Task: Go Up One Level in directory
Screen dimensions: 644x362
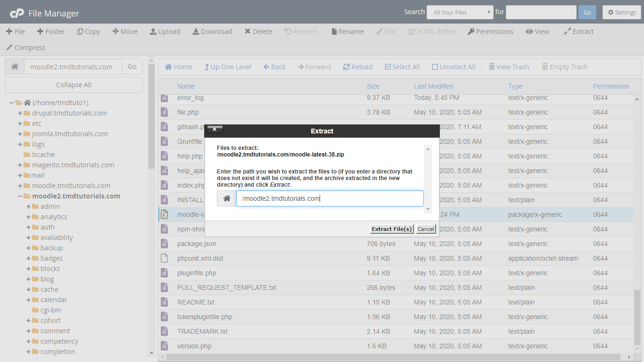Action: pyautogui.click(x=227, y=67)
